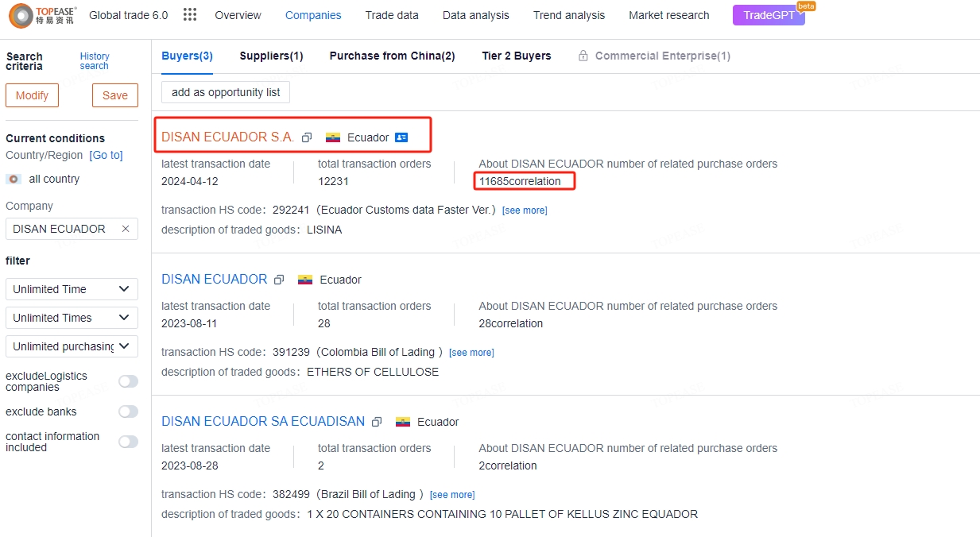
Task: Enable contact information included switch
Action: point(128,442)
